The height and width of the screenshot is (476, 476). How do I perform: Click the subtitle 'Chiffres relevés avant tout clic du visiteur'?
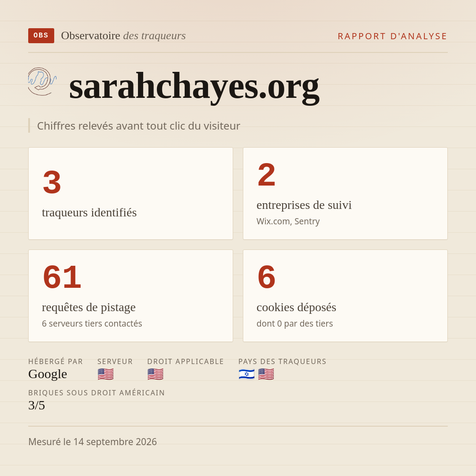point(138,126)
